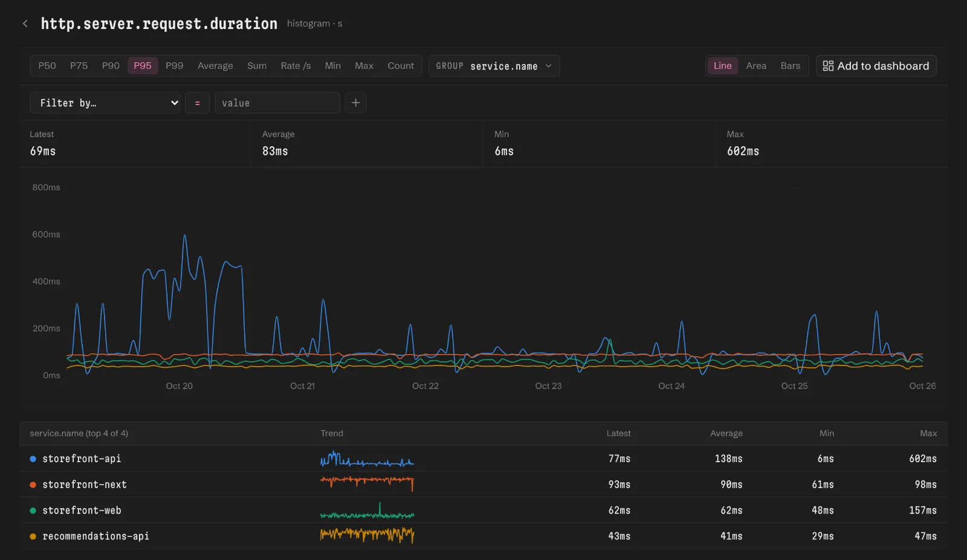Select Area chart type
Image resolution: width=967 pixels, height=560 pixels.
point(756,66)
